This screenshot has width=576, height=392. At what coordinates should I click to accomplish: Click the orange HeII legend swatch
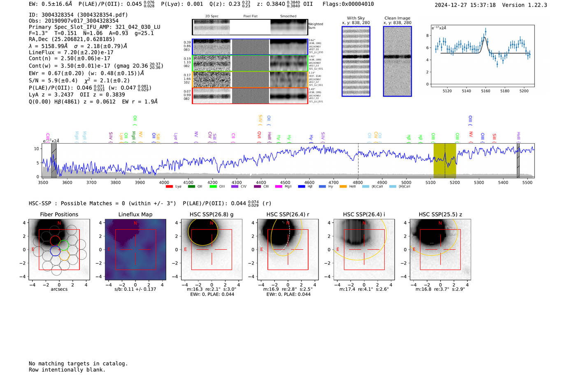coord(343,187)
